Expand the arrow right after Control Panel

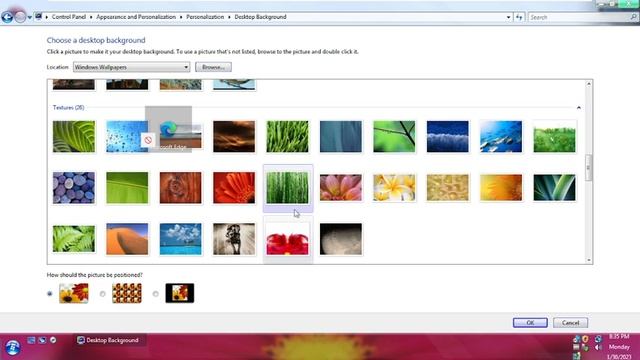pyautogui.click(x=91, y=17)
